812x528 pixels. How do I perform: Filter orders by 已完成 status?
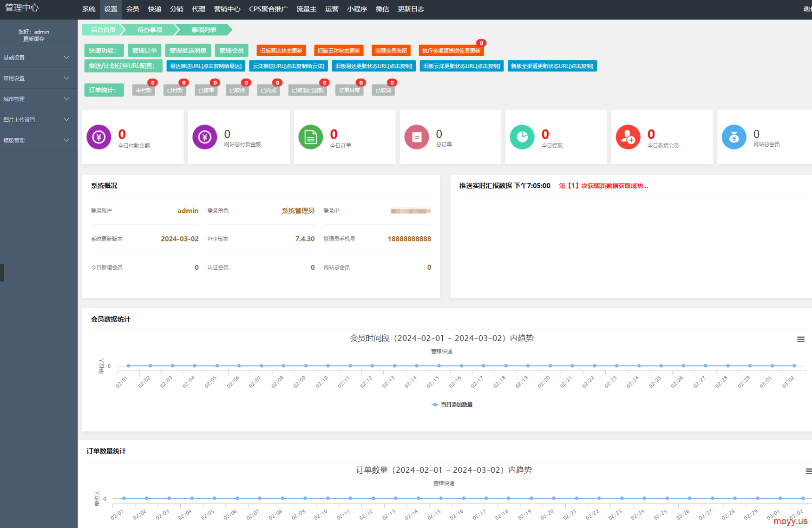click(x=268, y=90)
